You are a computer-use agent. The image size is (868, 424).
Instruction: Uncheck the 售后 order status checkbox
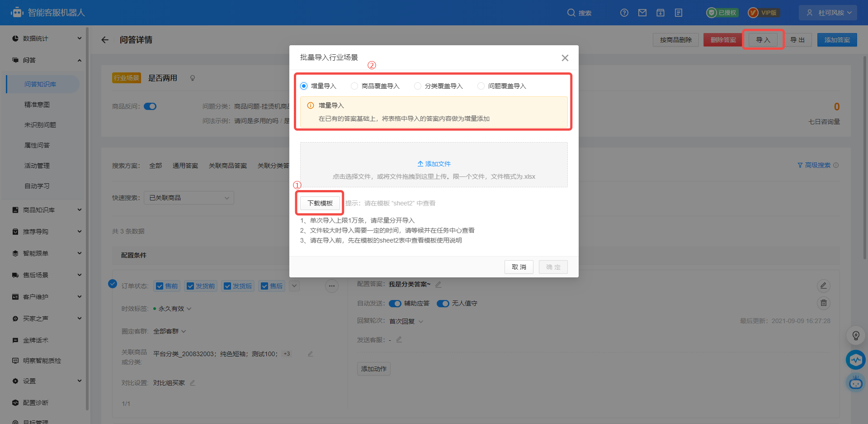[264, 286]
